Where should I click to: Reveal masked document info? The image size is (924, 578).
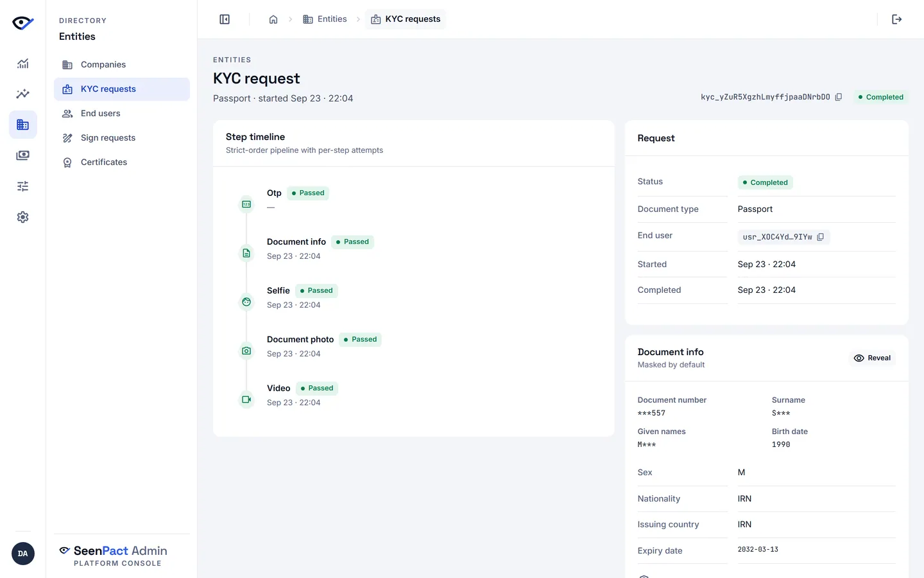click(x=873, y=358)
